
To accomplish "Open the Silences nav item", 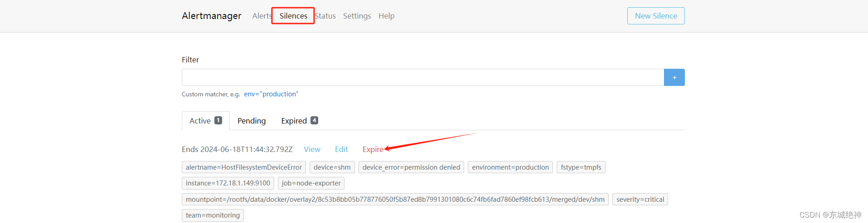I will pyautogui.click(x=293, y=16).
